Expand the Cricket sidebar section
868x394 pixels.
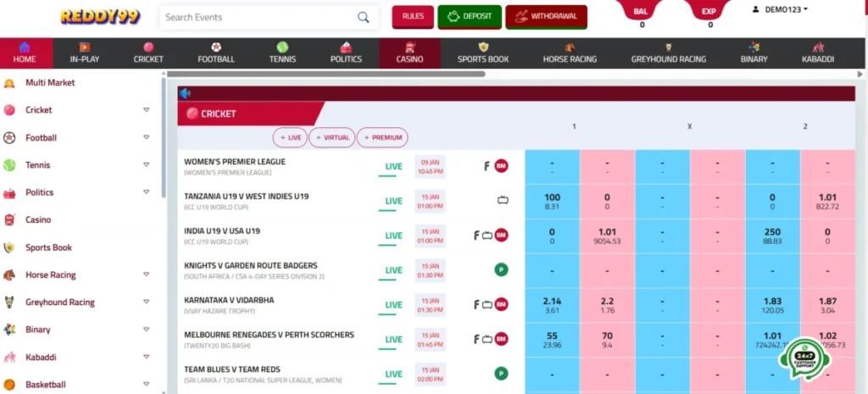(146, 110)
